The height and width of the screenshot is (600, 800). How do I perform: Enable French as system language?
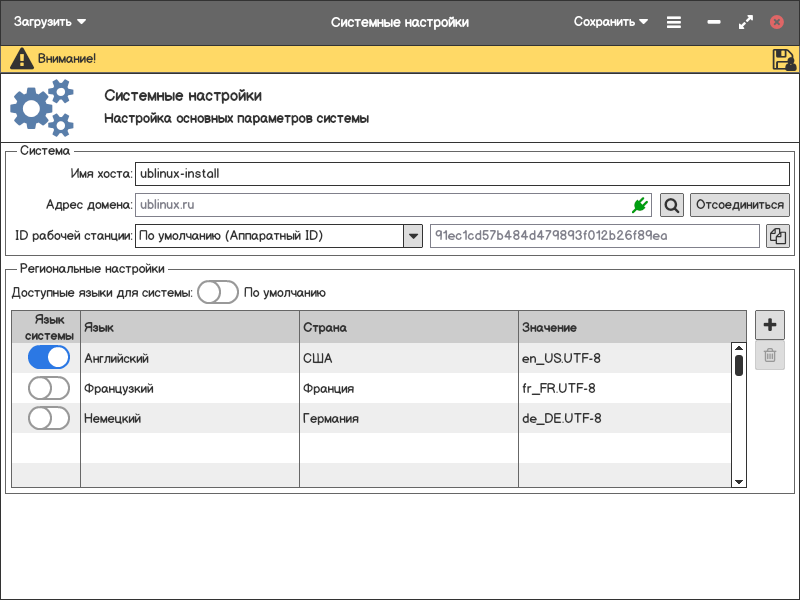[x=48, y=388]
